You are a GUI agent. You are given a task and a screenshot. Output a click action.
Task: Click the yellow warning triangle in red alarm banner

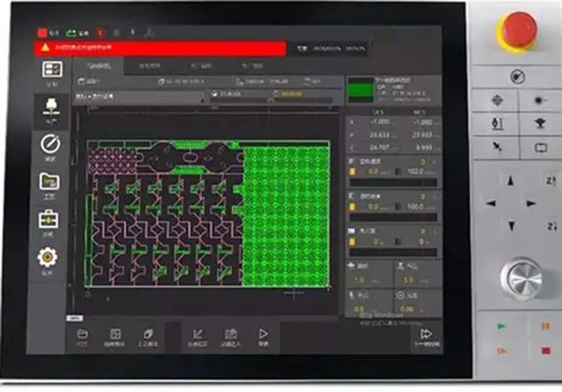pos(45,47)
